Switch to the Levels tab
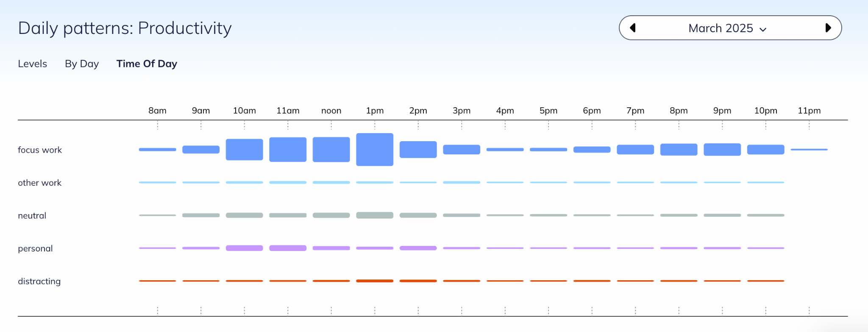This screenshot has width=868, height=332. coord(32,64)
